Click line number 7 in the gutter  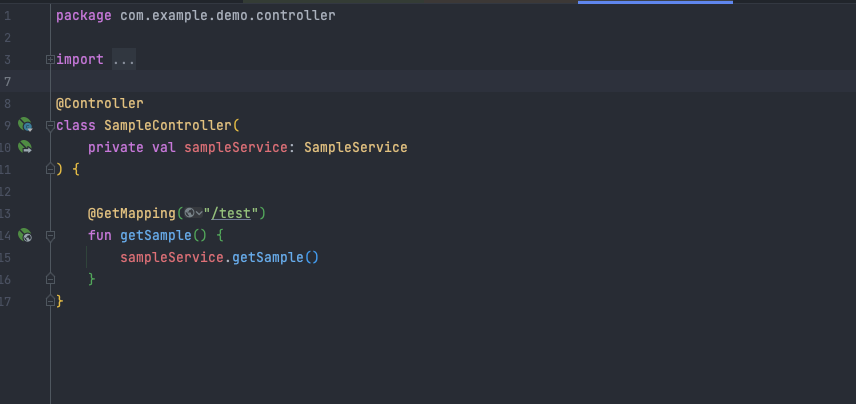pyautogui.click(x=7, y=81)
